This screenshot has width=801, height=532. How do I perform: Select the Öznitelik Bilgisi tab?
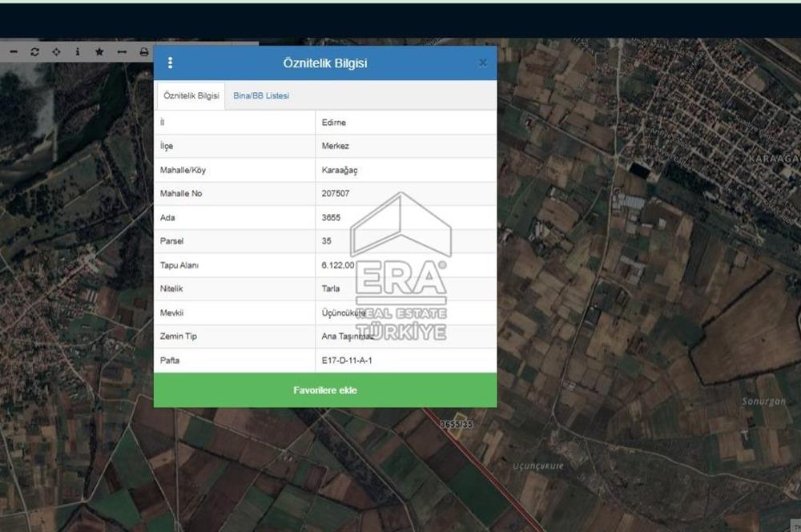[191, 95]
